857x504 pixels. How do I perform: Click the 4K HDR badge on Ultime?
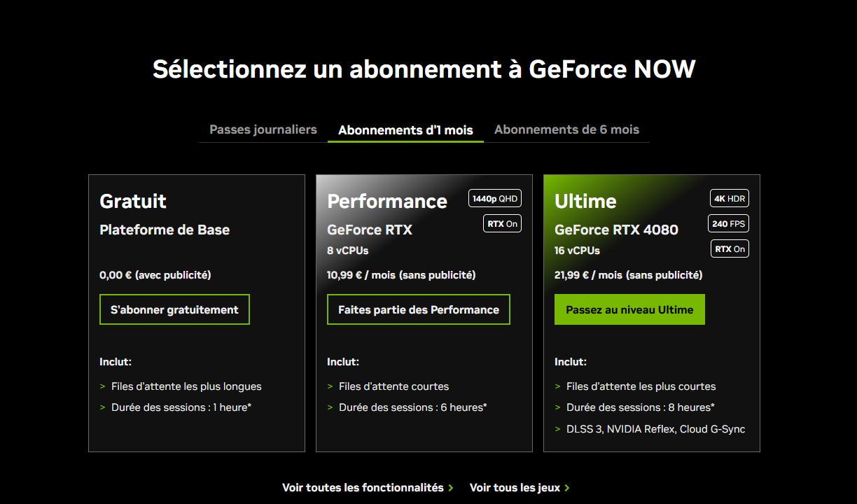click(x=729, y=199)
